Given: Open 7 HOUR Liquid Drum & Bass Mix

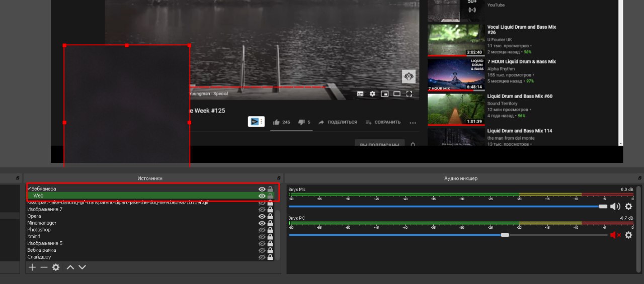Looking at the screenshot, I should [x=522, y=61].
